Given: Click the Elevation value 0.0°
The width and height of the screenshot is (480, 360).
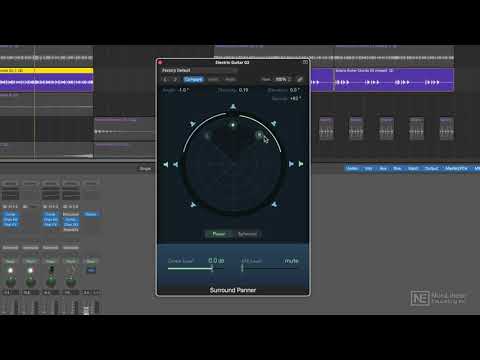Looking at the screenshot, I should tap(295, 90).
